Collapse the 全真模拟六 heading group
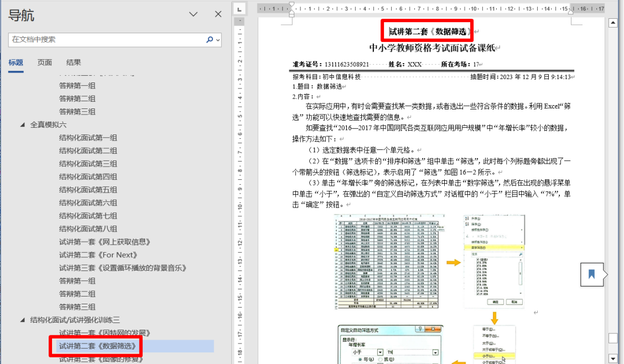Viewport: 624px width, 364px height. pos(23,125)
